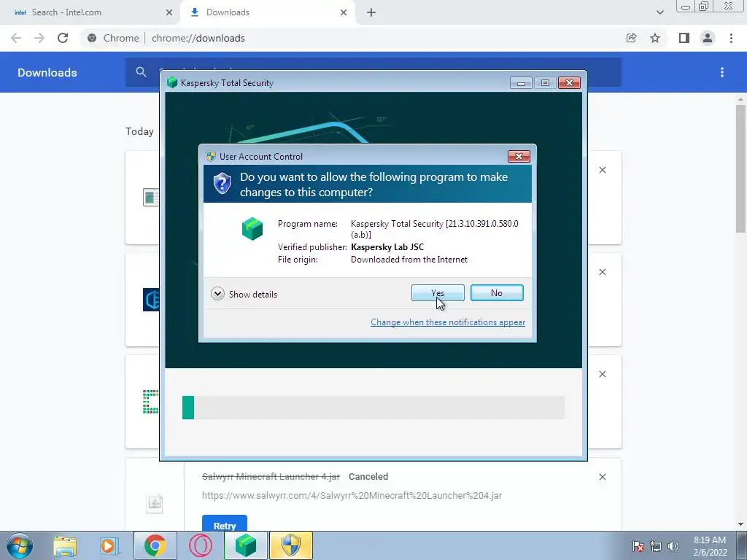The height and width of the screenshot is (560, 747).
Task: Open Chrome main three-dot menu
Action: pos(731,38)
